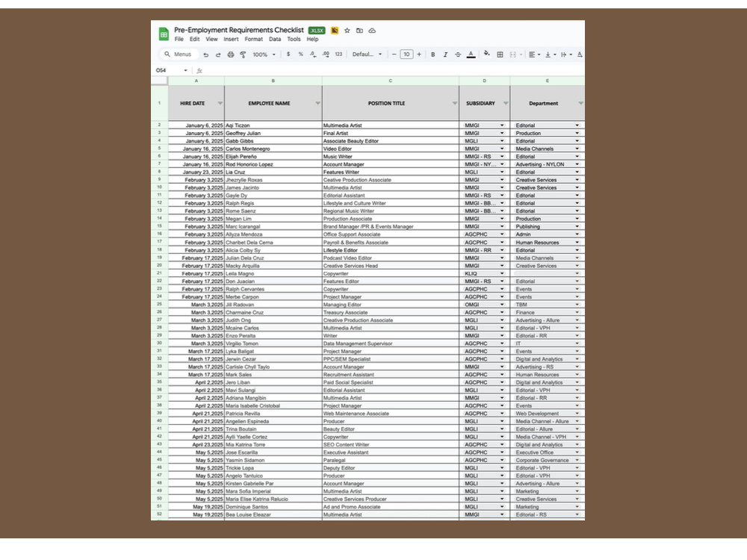Click the document title Pre-Employment Requirements Checklist
This screenshot has width=747, height=560.
(x=239, y=30)
